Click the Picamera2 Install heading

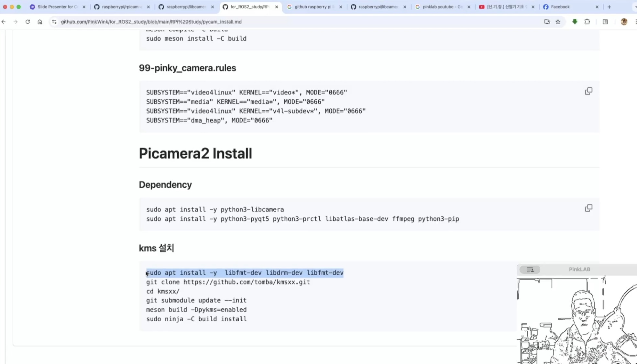195,153
